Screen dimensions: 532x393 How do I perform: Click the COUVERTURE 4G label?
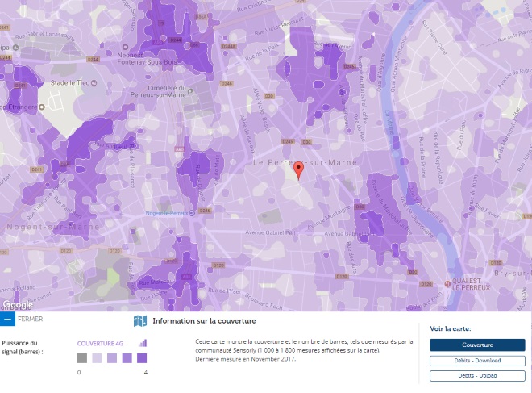click(100, 344)
